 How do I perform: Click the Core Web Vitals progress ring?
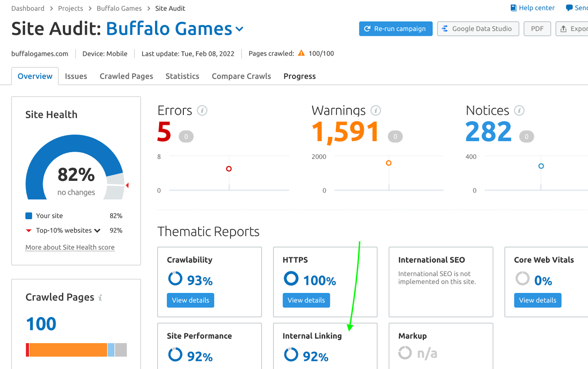tap(522, 278)
